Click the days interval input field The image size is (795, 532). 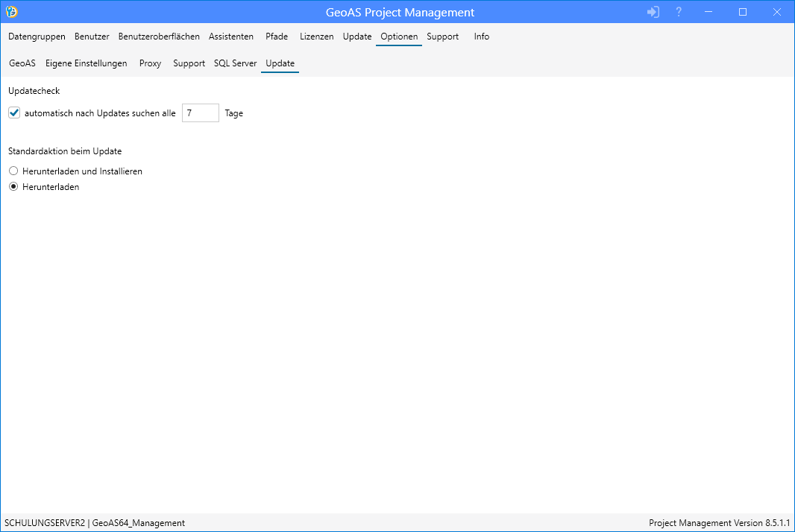click(200, 113)
